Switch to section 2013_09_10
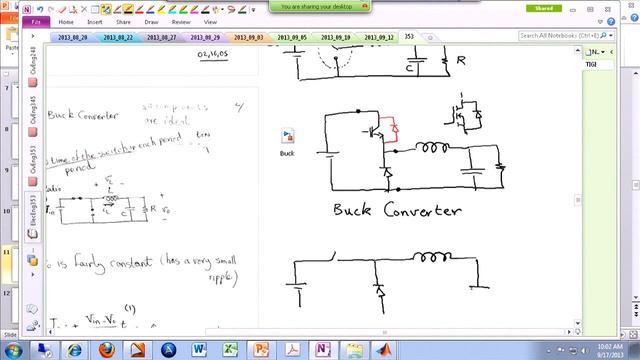This screenshot has width=640, height=360. (x=336, y=38)
